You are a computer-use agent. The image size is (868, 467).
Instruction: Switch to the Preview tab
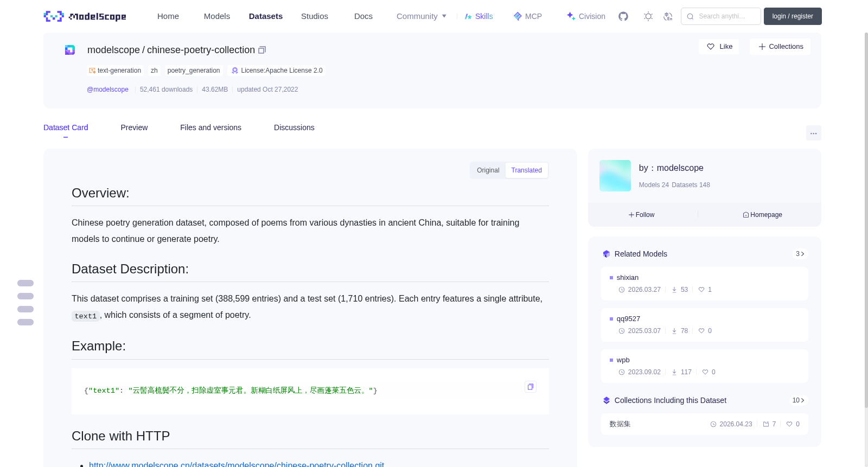[134, 127]
